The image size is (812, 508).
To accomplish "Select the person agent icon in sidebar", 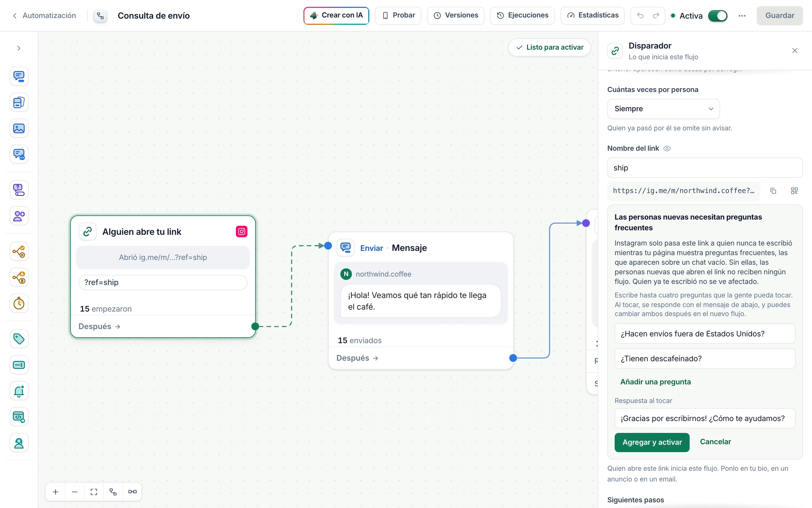I will 19,443.
